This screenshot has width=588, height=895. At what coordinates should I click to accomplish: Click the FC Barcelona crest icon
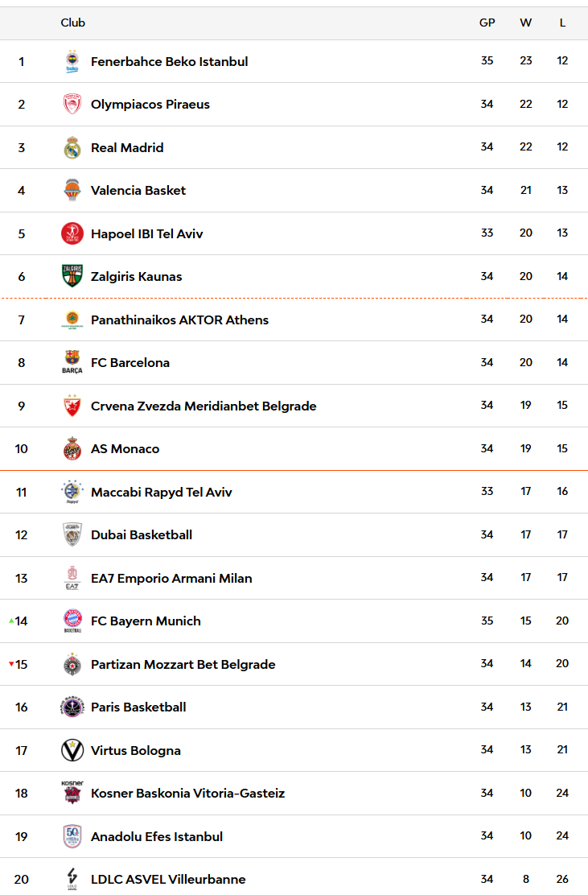point(72,362)
